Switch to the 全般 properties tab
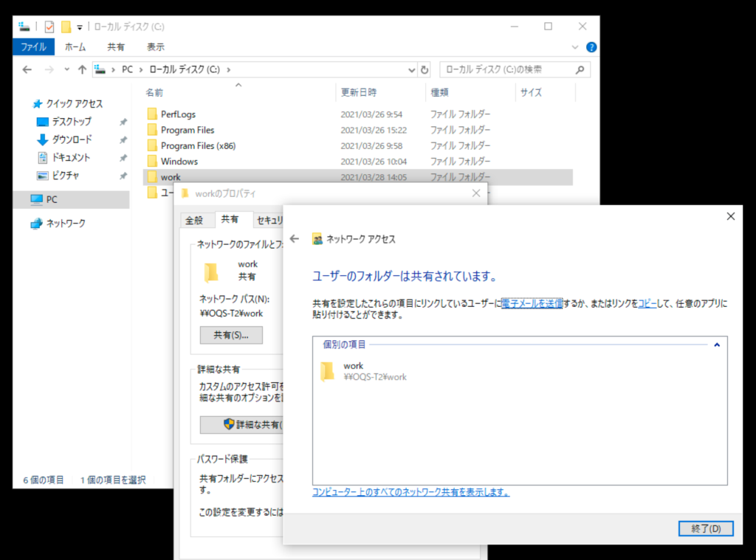Viewport: 756px width, 560px height. pyautogui.click(x=193, y=220)
